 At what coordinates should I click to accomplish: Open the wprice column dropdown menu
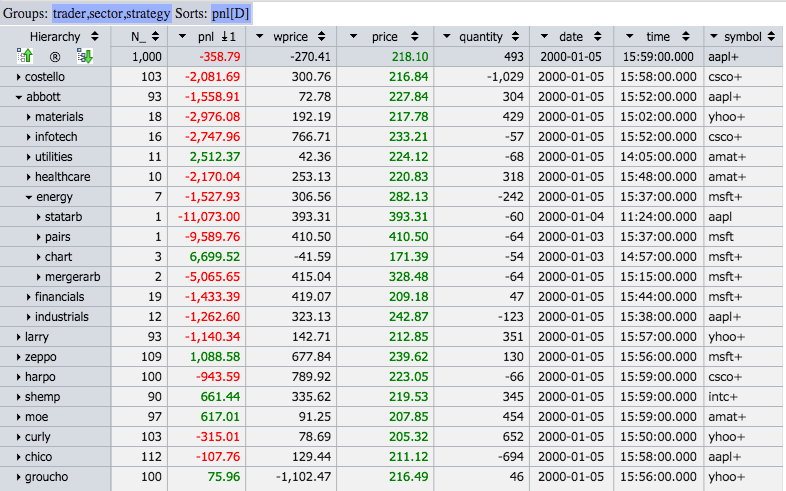point(259,37)
